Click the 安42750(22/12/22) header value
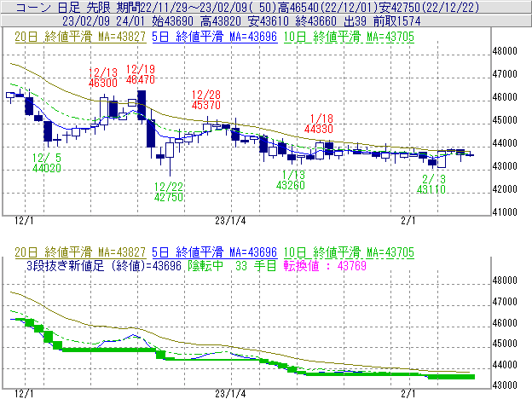This screenshot has width=532, height=405. (429, 7)
